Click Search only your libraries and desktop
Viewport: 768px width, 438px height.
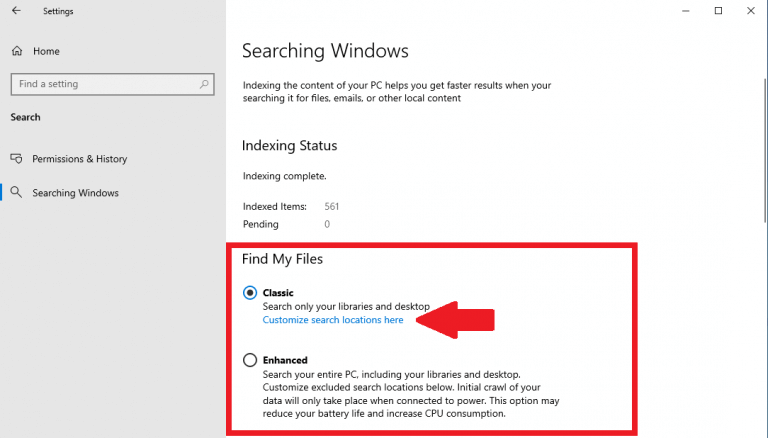coord(346,307)
